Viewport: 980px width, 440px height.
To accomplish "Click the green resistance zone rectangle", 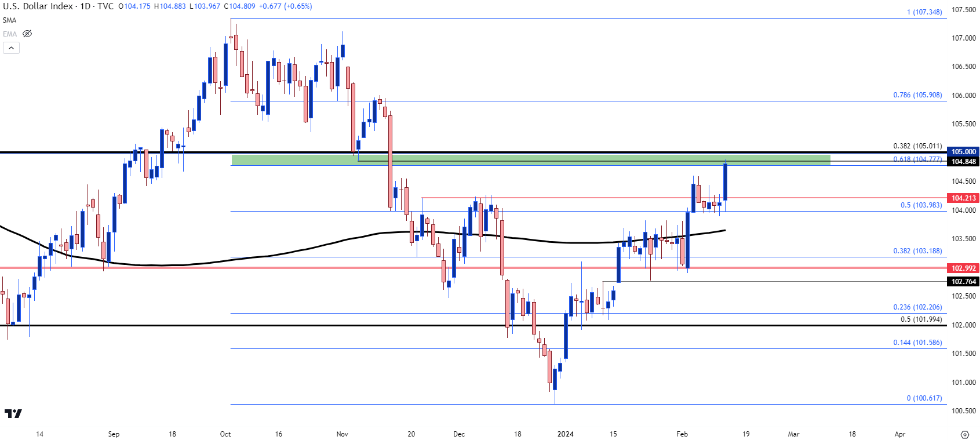I will pyautogui.click(x=530, y=160).
